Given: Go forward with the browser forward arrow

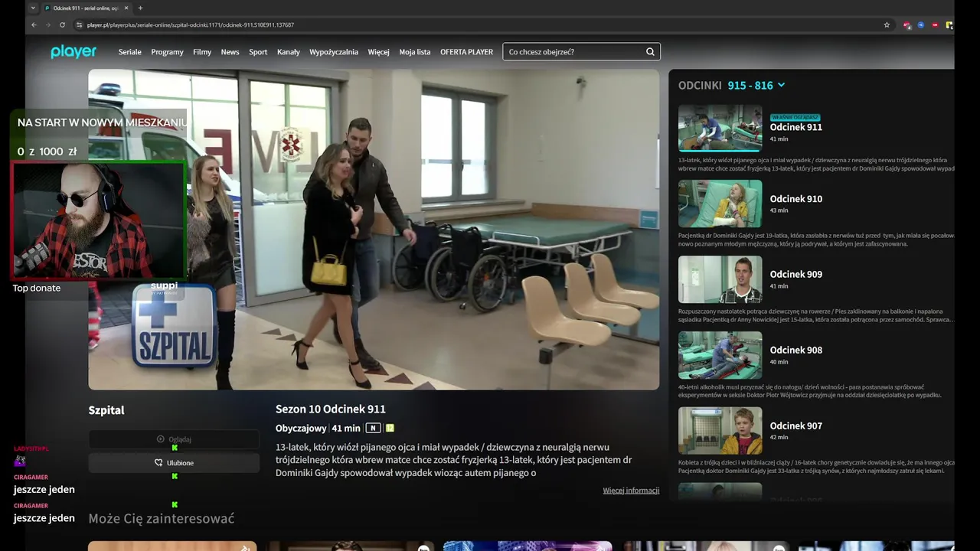Looking at the screenshot, I should (48, 24).
